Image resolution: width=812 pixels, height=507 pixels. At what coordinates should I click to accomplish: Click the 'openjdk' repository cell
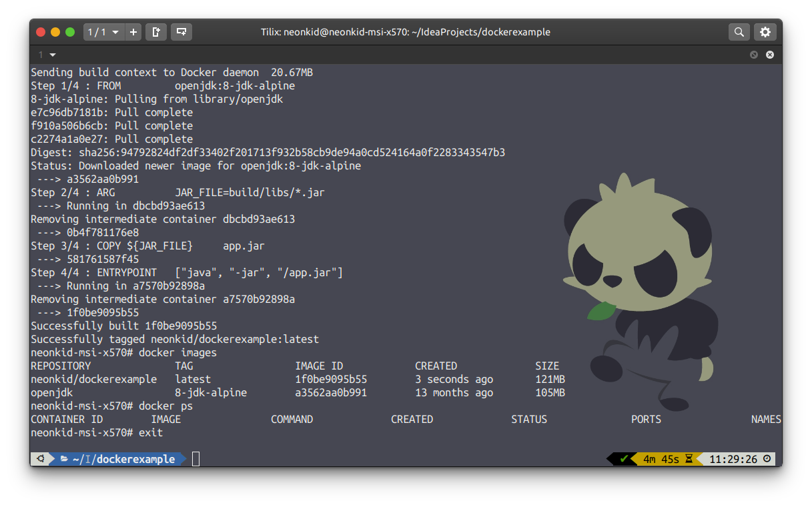coord(51,393)
